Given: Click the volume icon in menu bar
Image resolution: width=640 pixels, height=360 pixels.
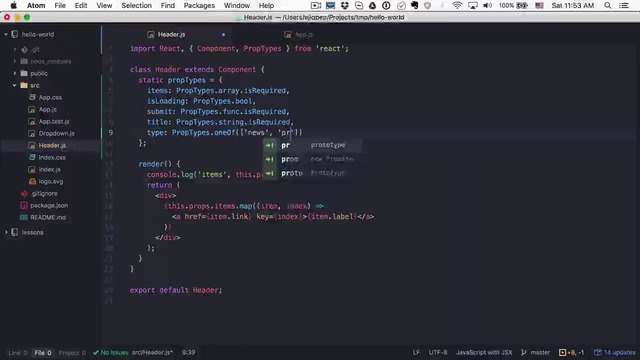Looking at the screenshot, I should (x=487, y=5).
